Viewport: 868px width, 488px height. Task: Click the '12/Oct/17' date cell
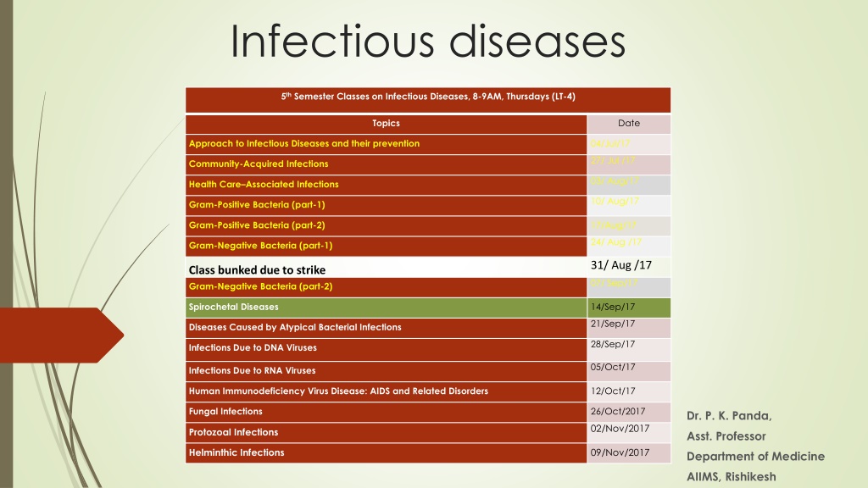[629, 391]
